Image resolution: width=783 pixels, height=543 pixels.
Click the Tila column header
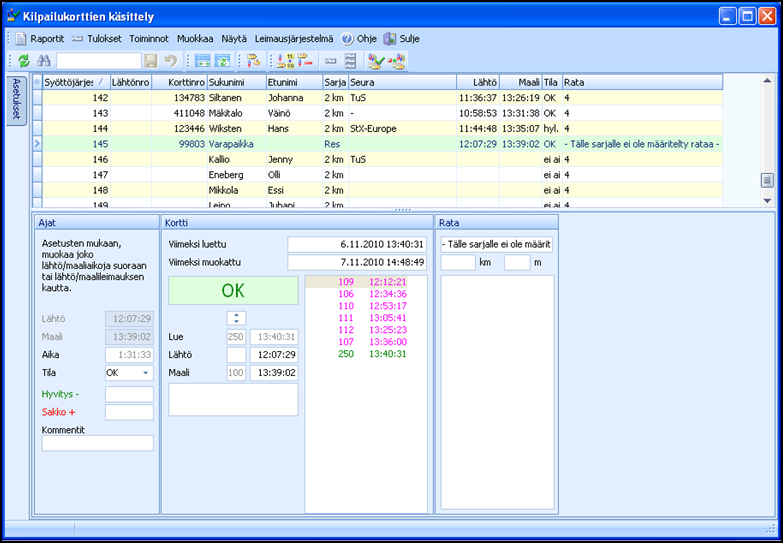click(552, 82)
